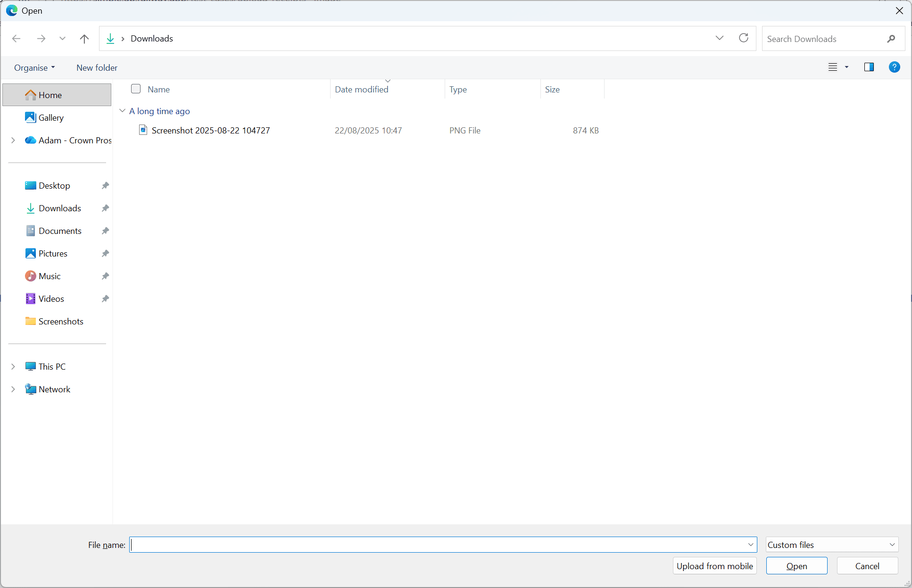Create a New folder
This screenshot has height=588, width=912.
click(x=97, y=67)
